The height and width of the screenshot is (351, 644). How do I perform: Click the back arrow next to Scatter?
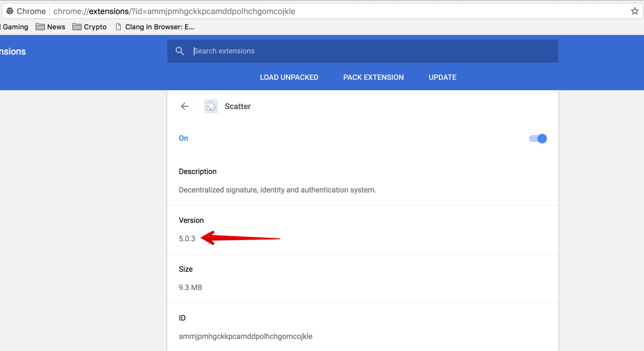(185, 106)
